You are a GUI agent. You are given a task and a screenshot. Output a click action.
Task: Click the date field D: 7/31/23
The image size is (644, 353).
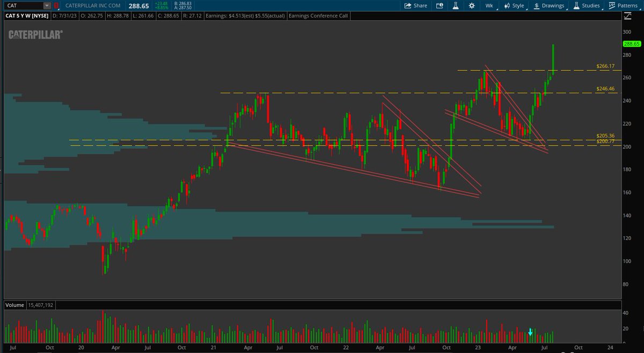tap(64, 16)
